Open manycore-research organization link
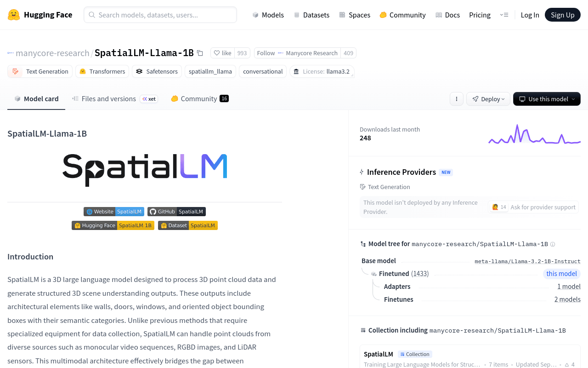 click(52, 53)
